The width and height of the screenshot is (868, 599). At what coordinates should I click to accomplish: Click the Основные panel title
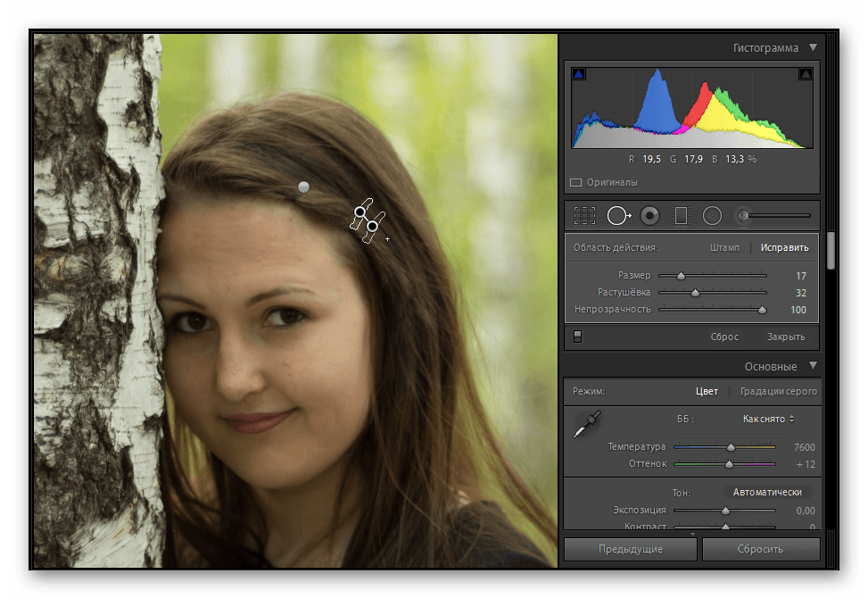(771, 367)
